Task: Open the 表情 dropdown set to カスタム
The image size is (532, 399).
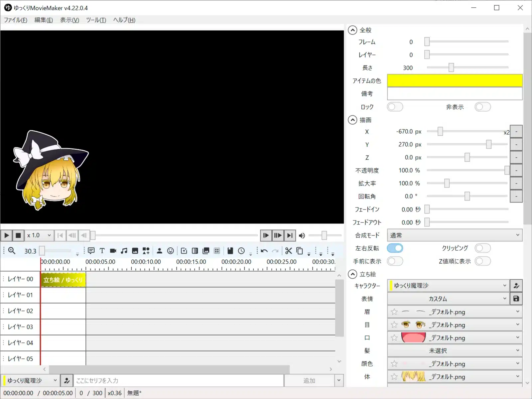Action: point(449,299)
